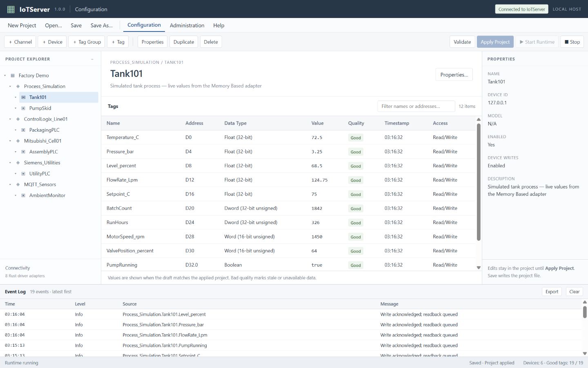Collapse the MQTT_Sensors channel node

(x=10, y=184)
